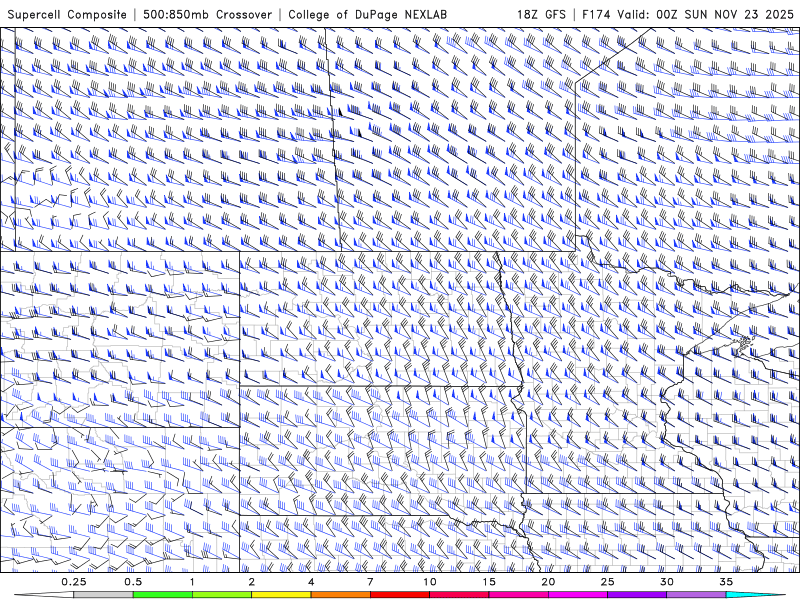Click the legend value 20

pyautogui.click(x=548, y=582)
